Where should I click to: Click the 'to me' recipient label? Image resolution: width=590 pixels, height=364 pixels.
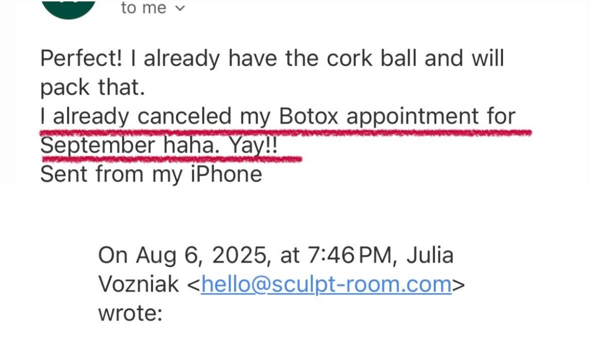tap(143, 8)
